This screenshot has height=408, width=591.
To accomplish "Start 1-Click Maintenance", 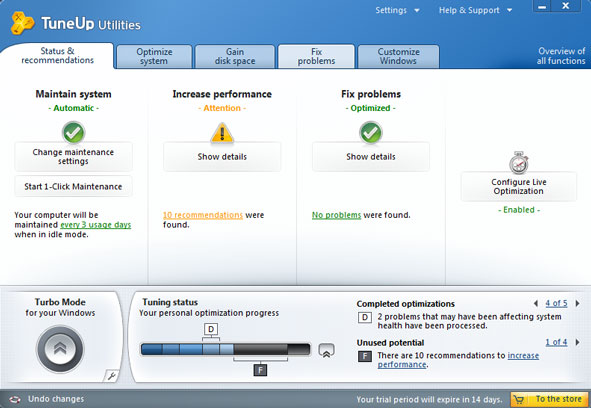I will [73, 186].
